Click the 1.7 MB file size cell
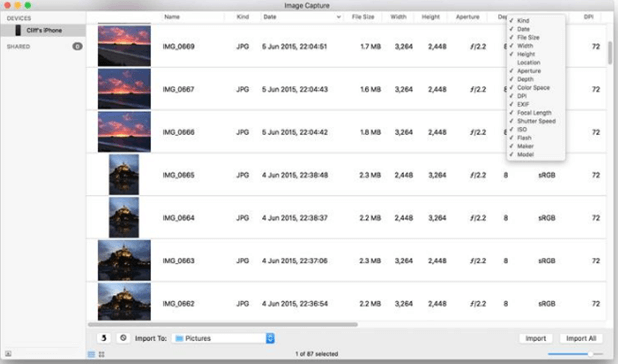Image resolution: width=618 pixels, height=364 pixels. pyautogui.click(x=370, y=46)
